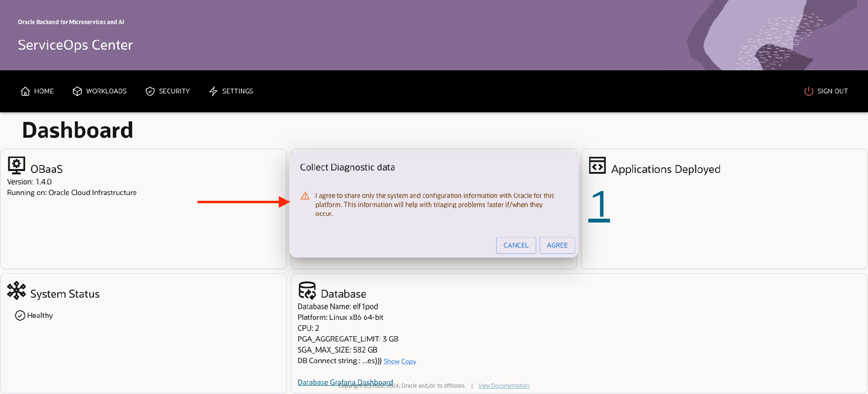
Task: Open the Database Grafana Dashboard link
Action: pos(345,382)
